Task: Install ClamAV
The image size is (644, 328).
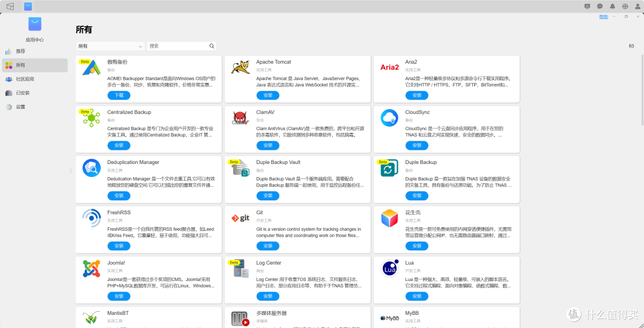Action: click(x=268, y=146)
